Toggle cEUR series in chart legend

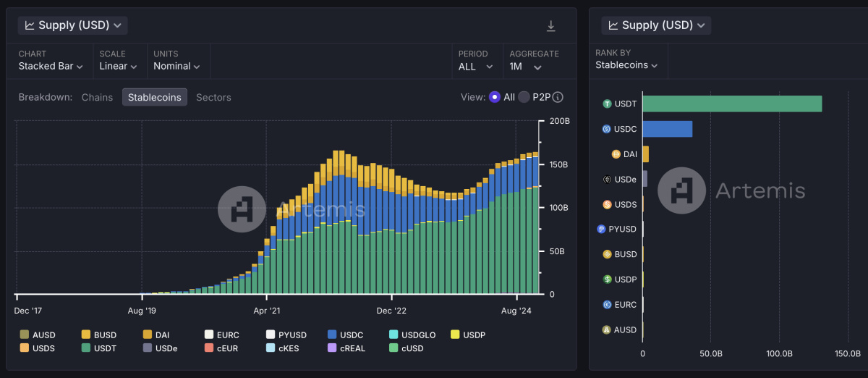(221, 348)
